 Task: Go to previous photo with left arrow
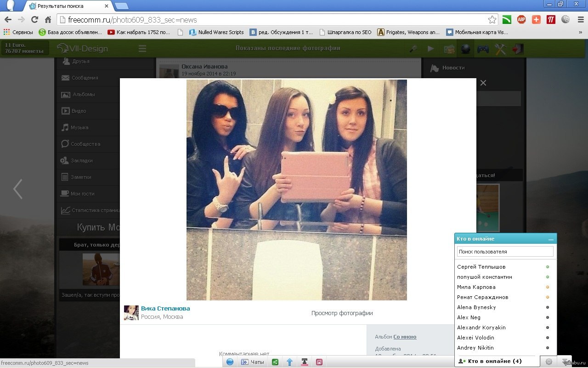(x=17, y=189)
